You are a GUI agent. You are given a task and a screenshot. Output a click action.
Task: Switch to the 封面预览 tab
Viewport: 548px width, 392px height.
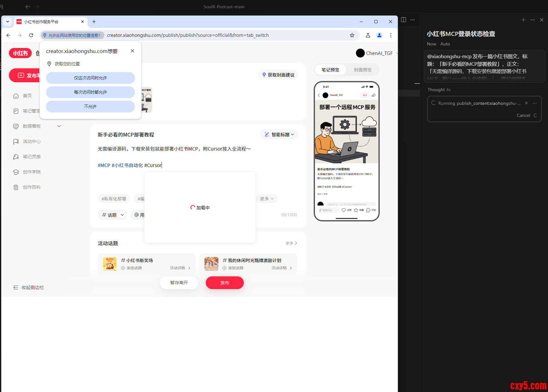(363, 70)
